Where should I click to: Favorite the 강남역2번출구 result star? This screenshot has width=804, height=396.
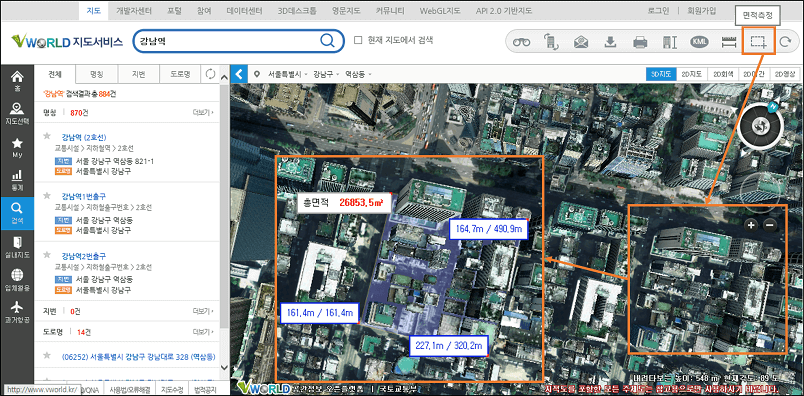pyautogui.click(x=47, y=255)
